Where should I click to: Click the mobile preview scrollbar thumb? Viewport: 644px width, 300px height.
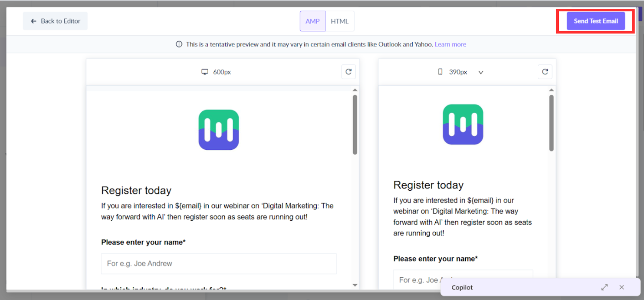[x=551, y=123]
